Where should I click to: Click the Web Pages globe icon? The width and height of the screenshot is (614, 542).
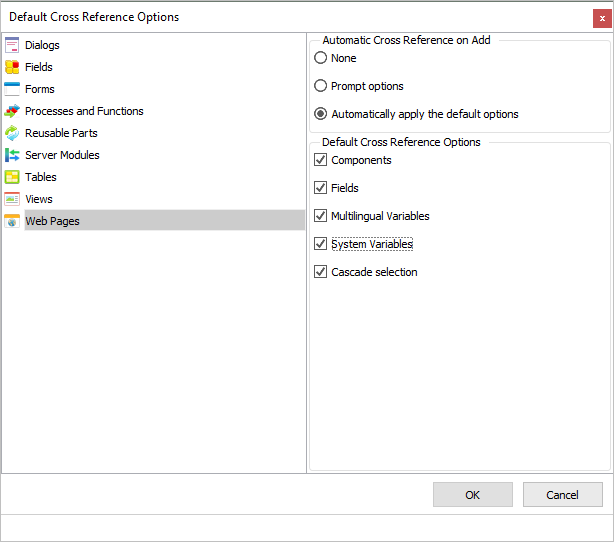(12, 221)
